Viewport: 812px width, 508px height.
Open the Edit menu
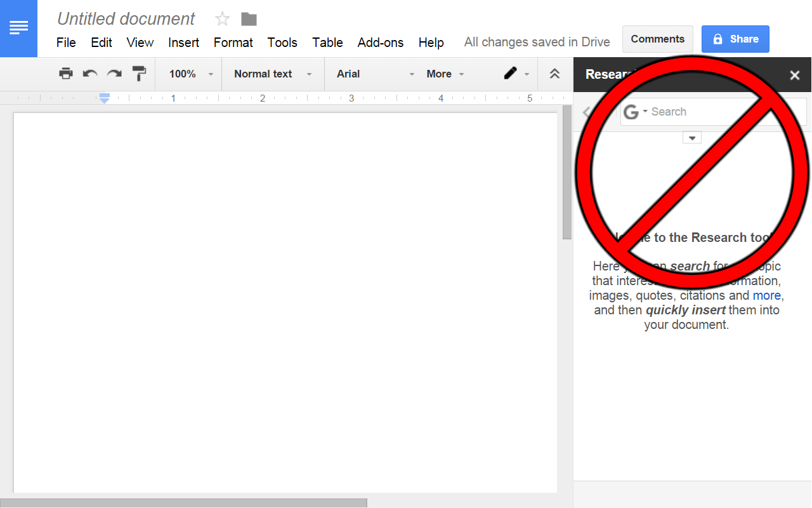coord(101,43)
